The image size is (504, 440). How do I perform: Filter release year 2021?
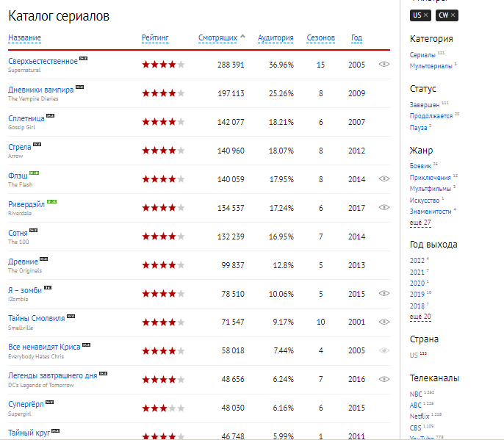click(417, 273)
